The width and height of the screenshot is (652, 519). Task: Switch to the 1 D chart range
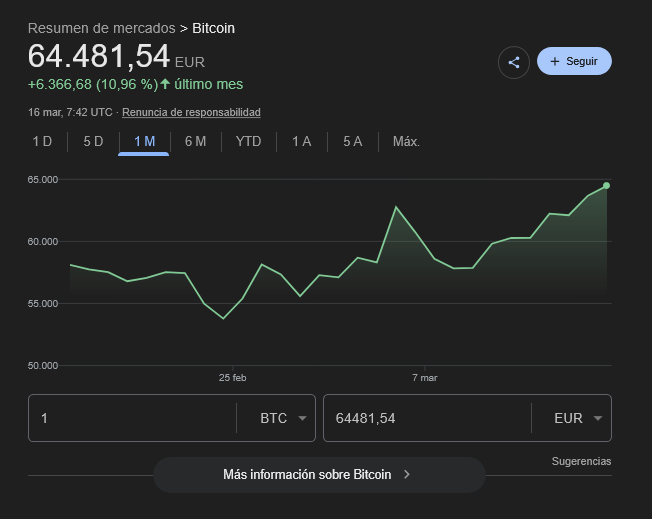(42, 141)
